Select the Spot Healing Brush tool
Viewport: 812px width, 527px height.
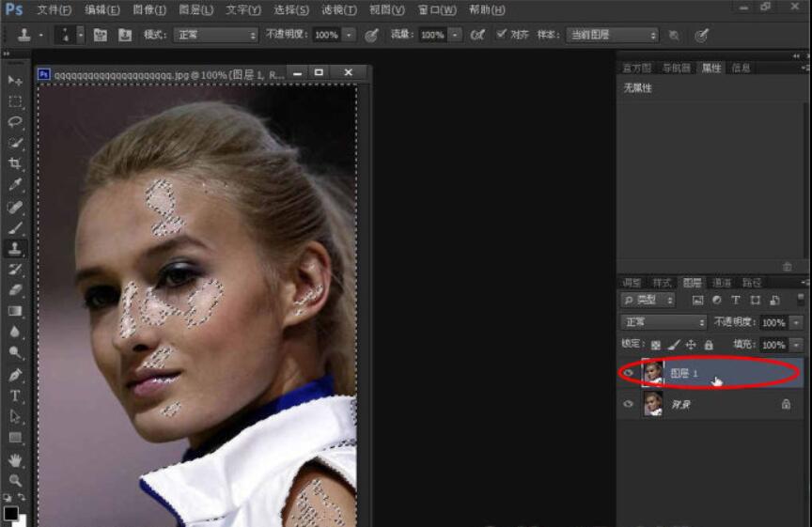coord(14,207)
